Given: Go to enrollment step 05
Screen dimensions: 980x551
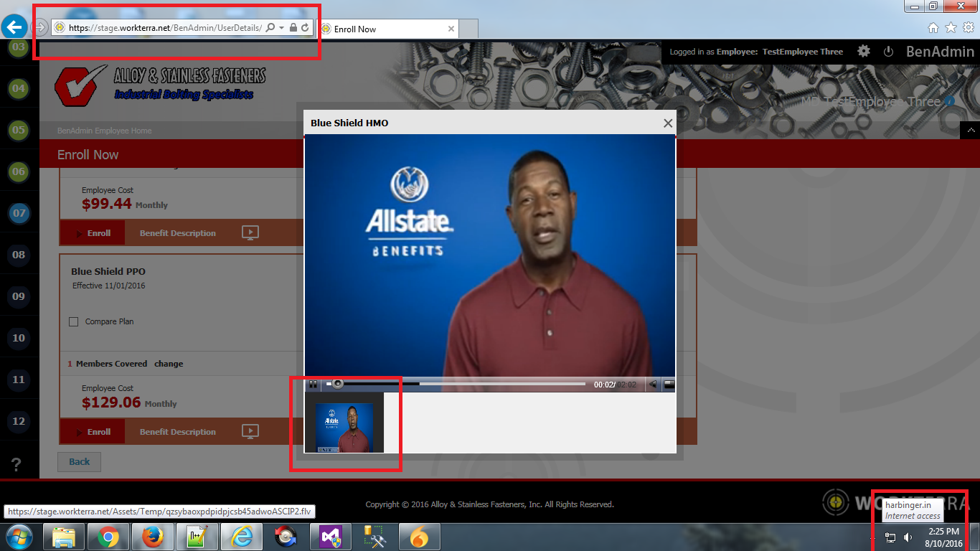Looking at the screenshot, I should coord(19,131).
